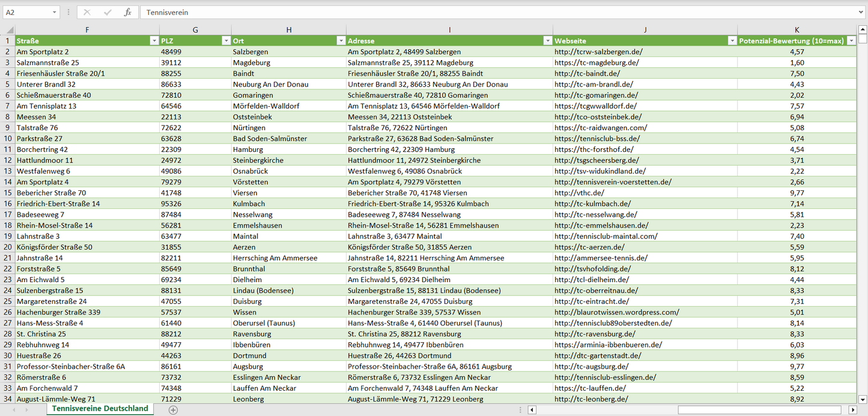Open the Straße column filter dropdown
This screenshot has width=868, height=416.
pyautogui.click(x=154, y=41)
